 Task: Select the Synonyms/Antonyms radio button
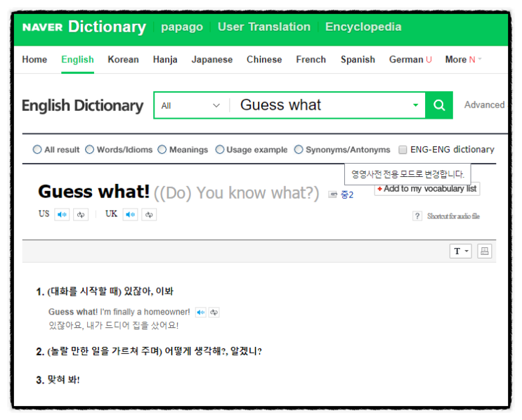(x=299, y=150)
